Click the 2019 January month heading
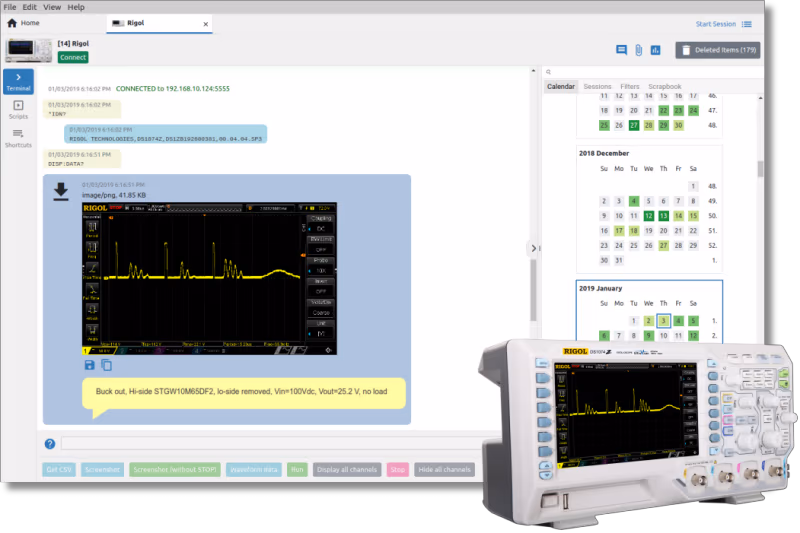800x533 pixels. tap(601, 288)
